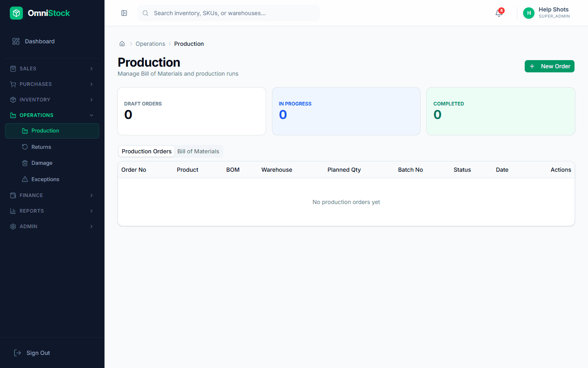Click the plus icon on New Order
The image size is (588, 368).
point(532,66)
